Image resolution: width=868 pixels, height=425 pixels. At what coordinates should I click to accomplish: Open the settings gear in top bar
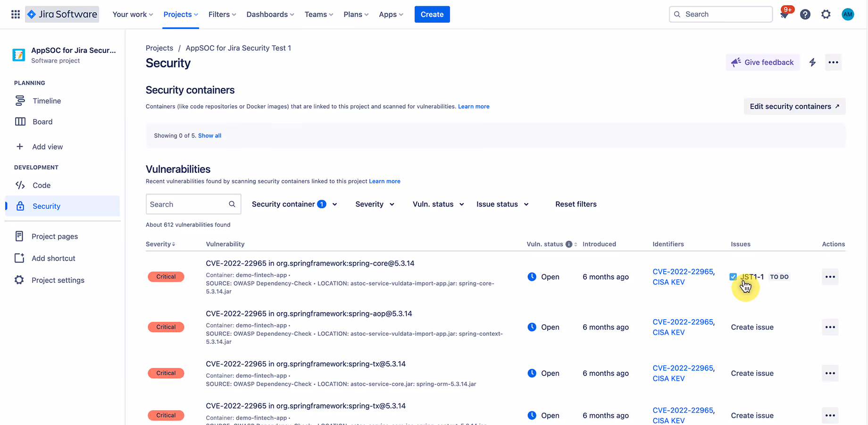(826, 14)
